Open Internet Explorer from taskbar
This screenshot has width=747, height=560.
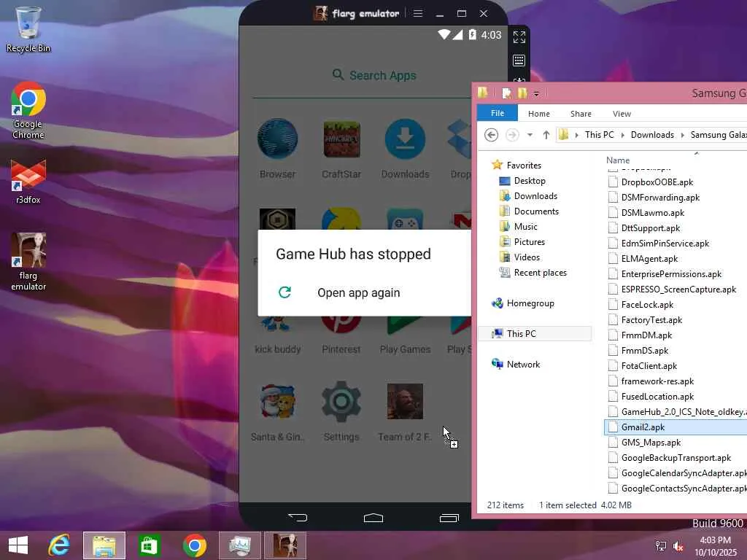59,545
